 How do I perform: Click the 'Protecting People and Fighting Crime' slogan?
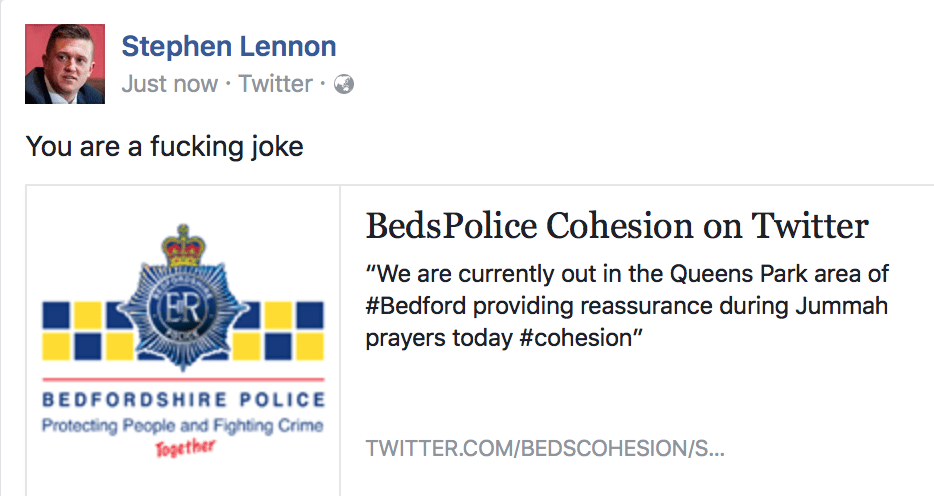(183, 426)
